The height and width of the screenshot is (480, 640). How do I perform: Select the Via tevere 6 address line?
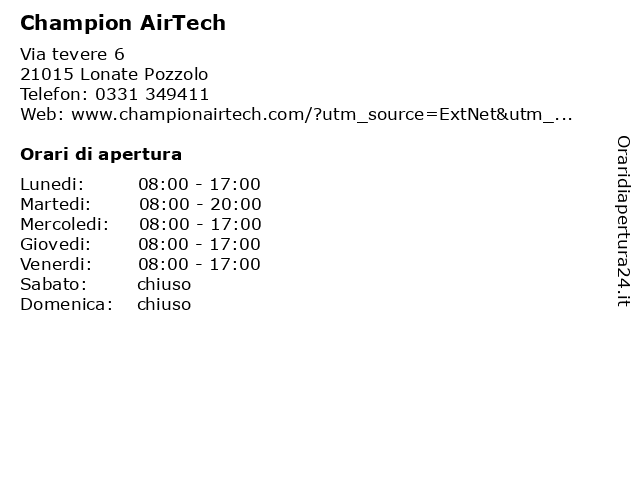(x=72, y=54)
